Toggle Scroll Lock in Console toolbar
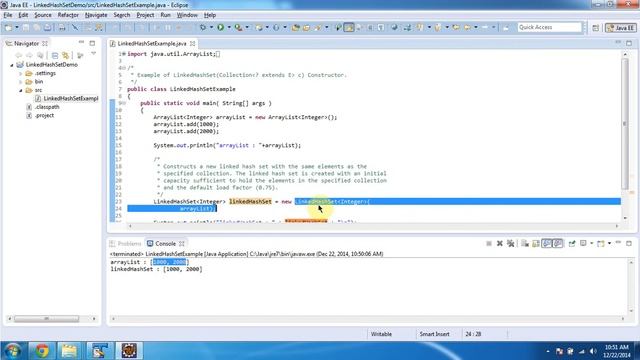 pos(536,244)
